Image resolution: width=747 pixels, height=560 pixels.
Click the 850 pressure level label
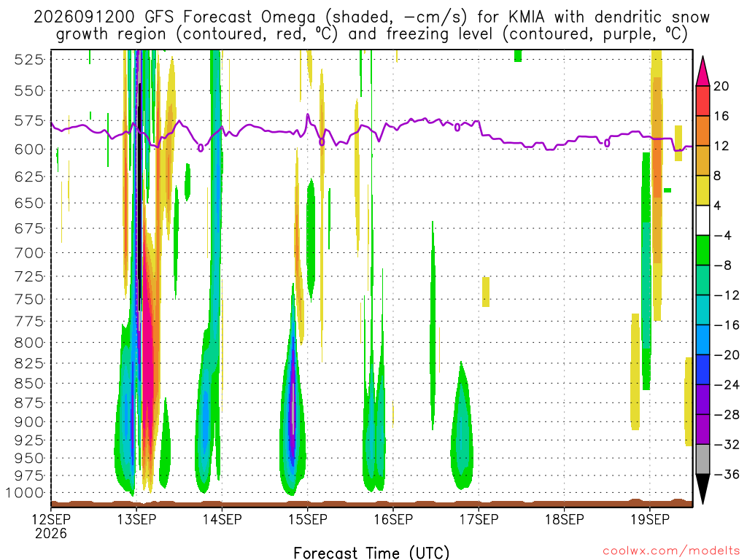click(x=29, y=384)
